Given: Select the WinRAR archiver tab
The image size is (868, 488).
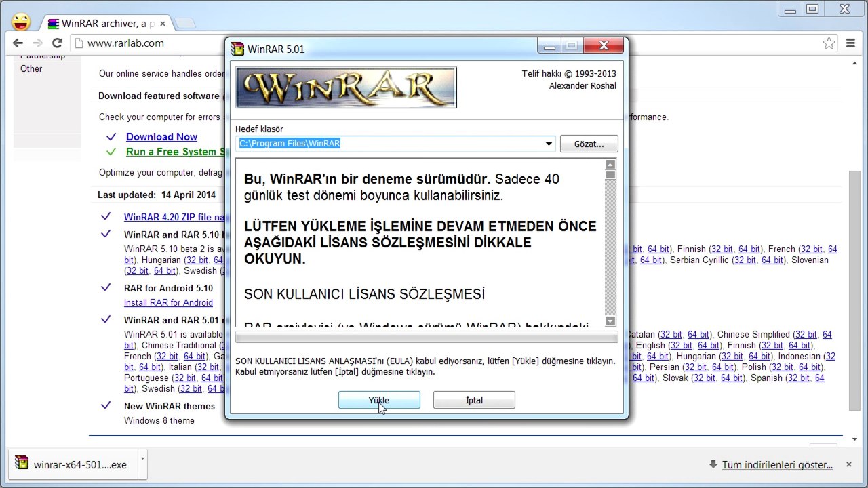Looking at the screenshot, I should [x=107, y=24].
